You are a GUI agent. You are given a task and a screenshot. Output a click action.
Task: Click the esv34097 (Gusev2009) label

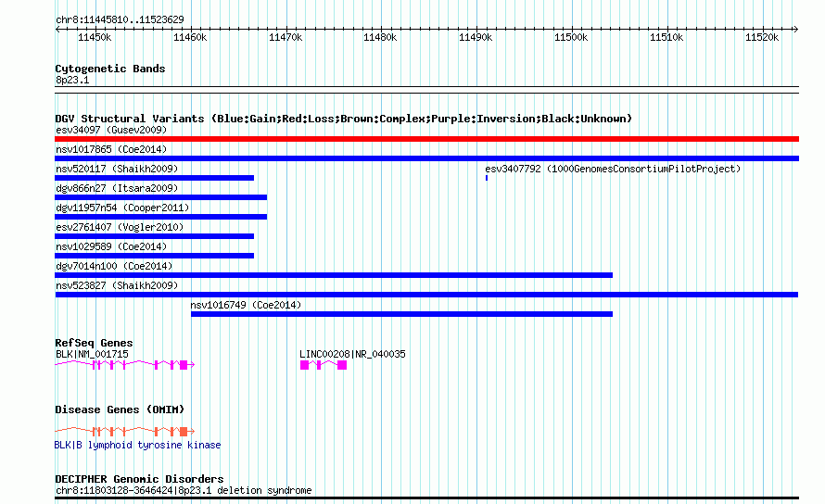point(111,130)
